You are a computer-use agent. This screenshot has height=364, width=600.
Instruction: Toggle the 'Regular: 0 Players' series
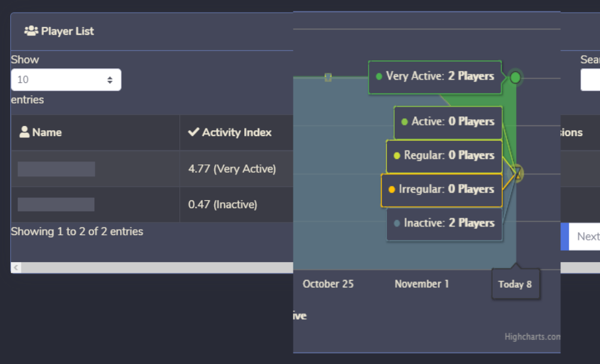coord(444,155)
